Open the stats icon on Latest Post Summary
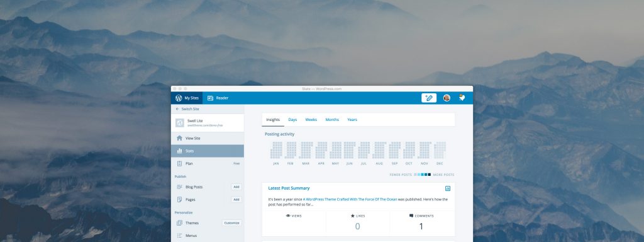This screenshot has width=644, height=242. (448, 188)
